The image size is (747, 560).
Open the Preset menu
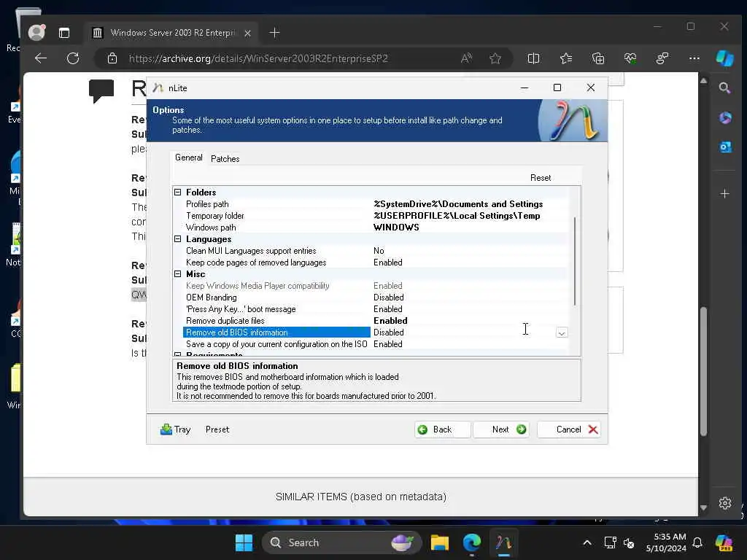click(x=217, y=429)
